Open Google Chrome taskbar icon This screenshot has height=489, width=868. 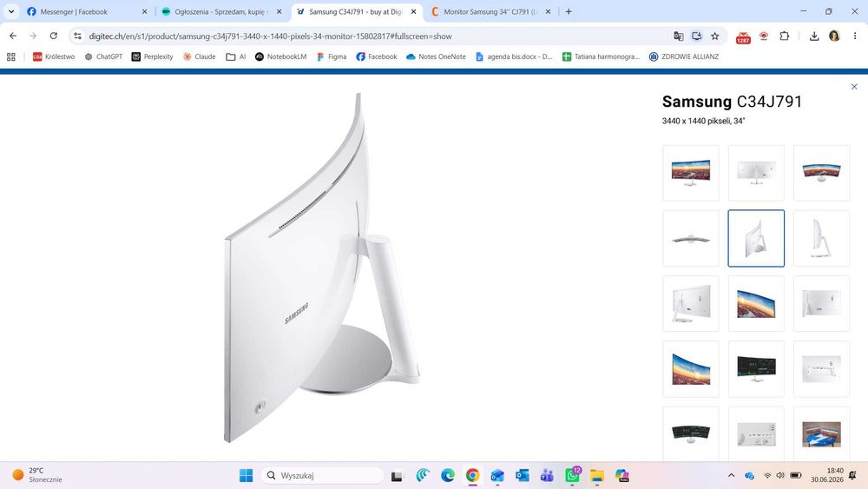click(x=472, y=475)
